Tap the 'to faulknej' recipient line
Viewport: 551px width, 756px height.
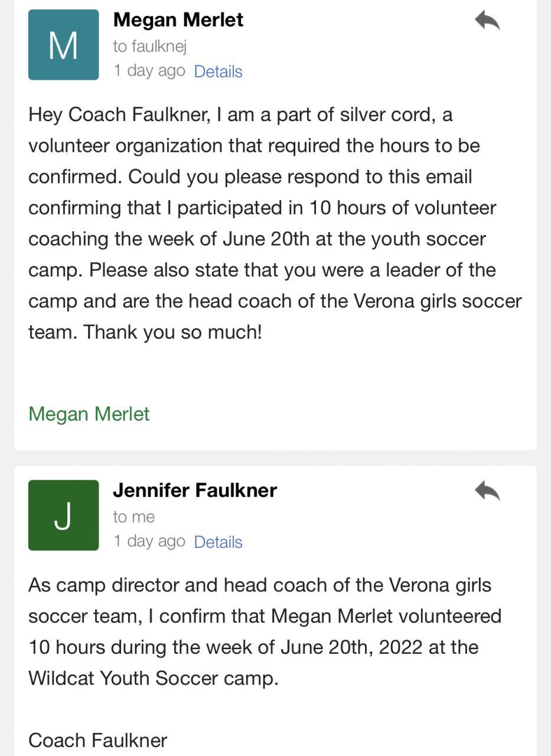(x=149, y=45)
